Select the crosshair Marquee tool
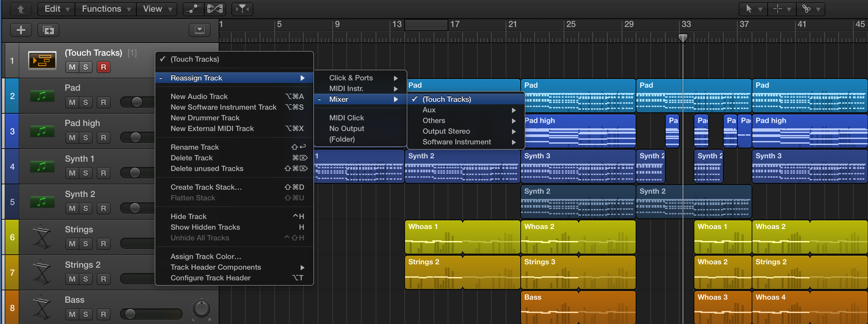This screenshot has height=324, width=868. 777,9
